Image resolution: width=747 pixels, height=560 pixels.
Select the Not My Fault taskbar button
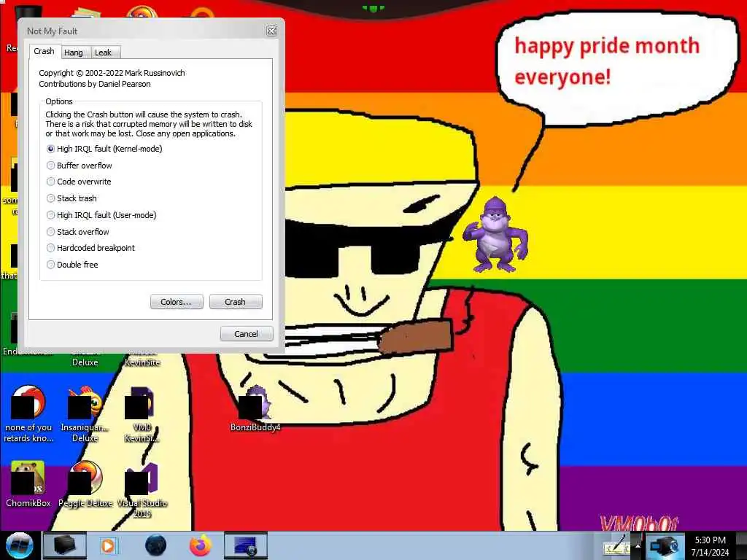coord(246,545)
